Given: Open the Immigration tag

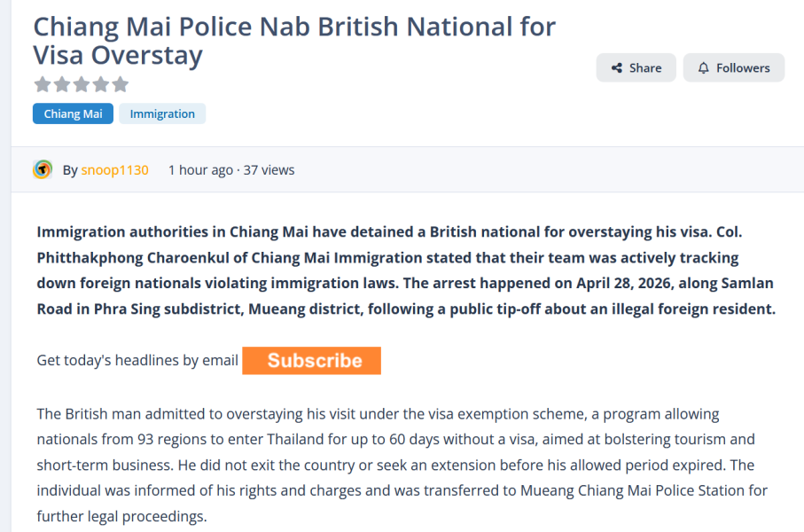Looking at the screenshot, I should (x=162, y=113).
